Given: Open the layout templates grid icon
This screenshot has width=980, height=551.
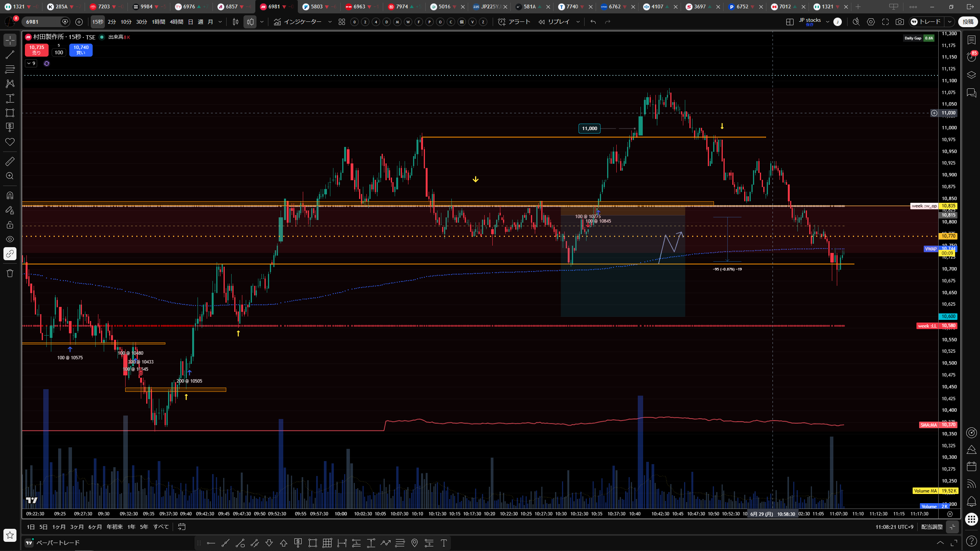Looking at the screenshot, I should click(342, 22).
